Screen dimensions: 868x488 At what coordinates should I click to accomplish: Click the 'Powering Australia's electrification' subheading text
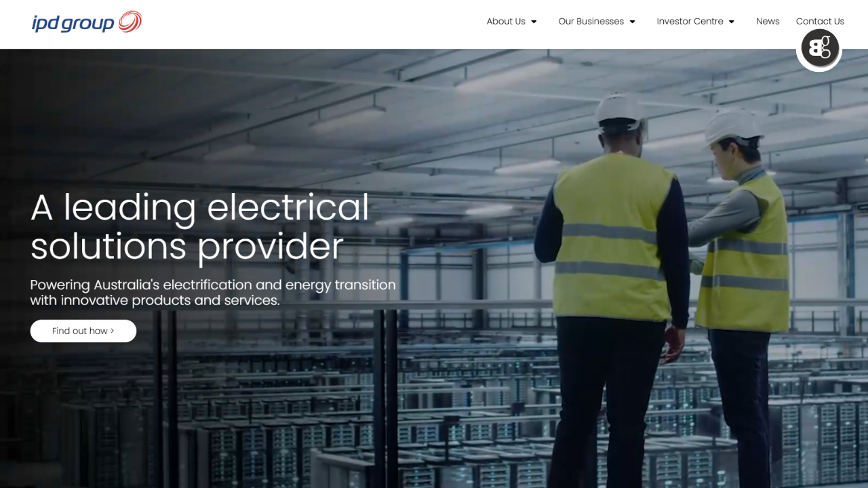point(213,292)
